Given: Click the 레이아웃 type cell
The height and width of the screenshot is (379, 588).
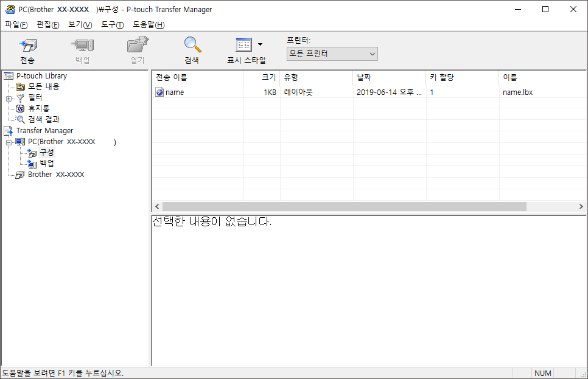Looking at the screenshot, I should pyautogui.click(x=298, y=92).
